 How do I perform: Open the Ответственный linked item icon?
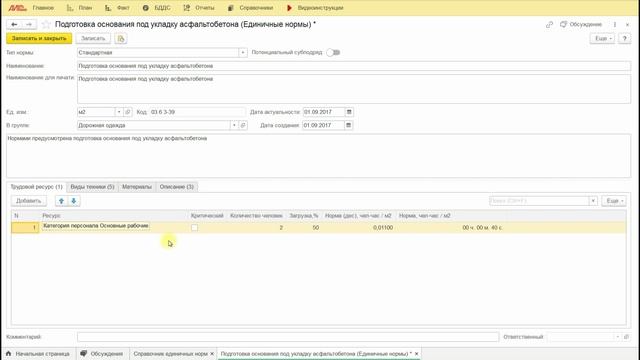click(x=627, y=337)
